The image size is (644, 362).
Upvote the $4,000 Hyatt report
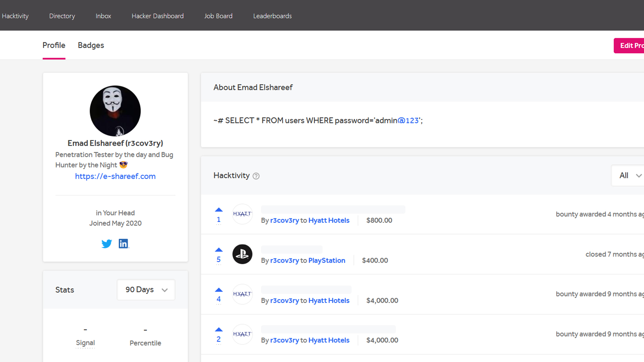point(219,289)
